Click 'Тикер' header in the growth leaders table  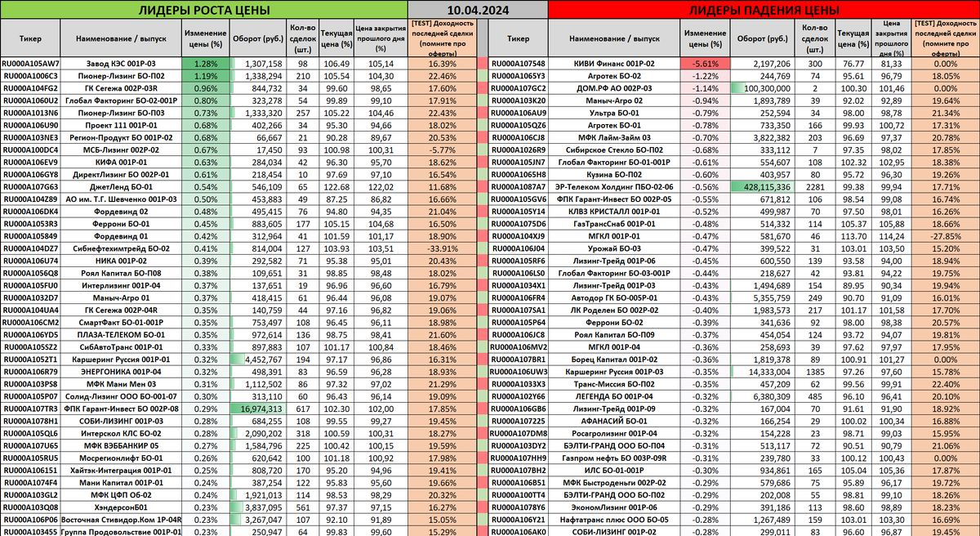coord(30,38)
